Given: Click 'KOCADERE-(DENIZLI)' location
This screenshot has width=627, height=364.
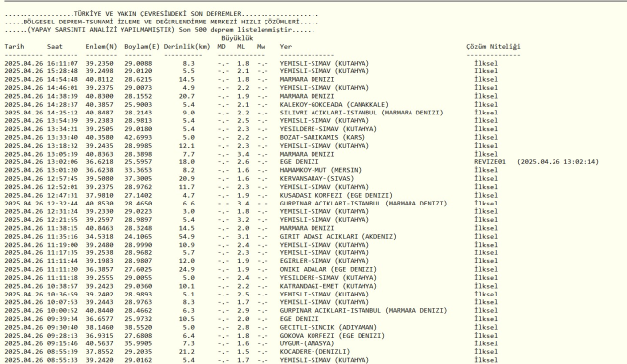Looking at the screenshot, I should [x=314, y=352].
